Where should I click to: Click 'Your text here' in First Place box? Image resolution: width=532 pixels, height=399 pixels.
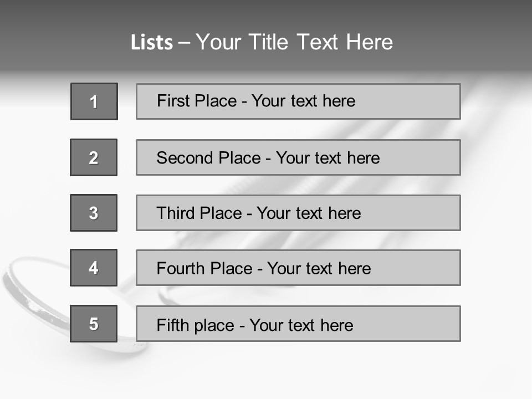(303, 101)
